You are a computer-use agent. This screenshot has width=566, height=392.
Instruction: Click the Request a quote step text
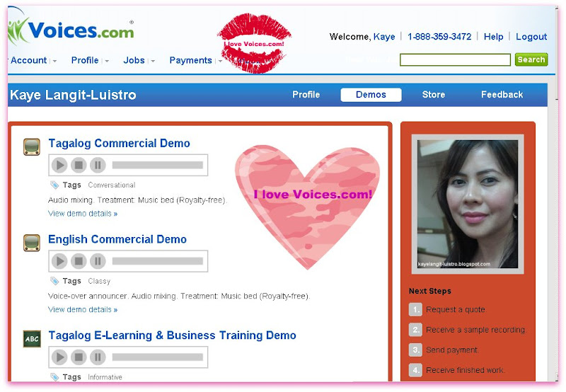[456, 310]
